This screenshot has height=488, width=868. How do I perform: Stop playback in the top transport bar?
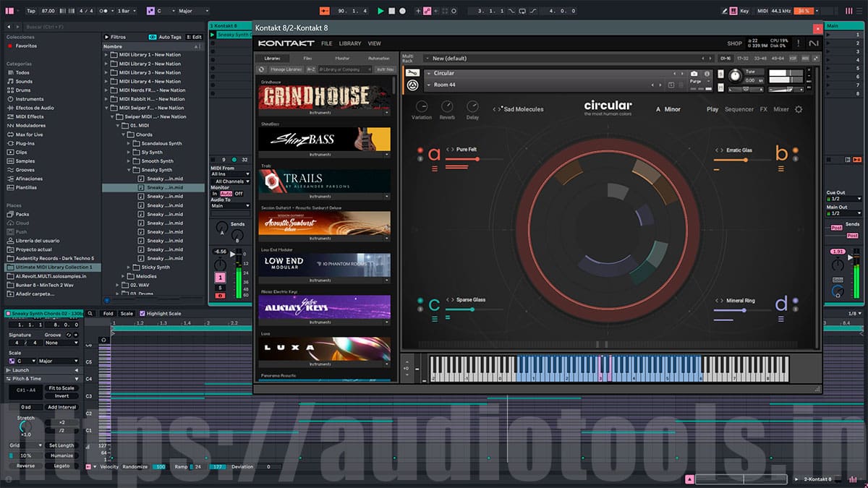392,11
